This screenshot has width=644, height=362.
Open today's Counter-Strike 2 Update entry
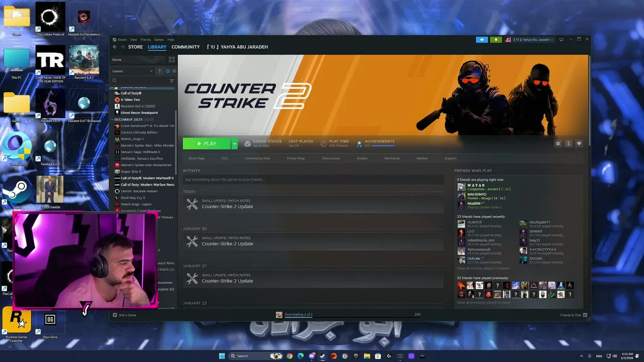(313, 204)
